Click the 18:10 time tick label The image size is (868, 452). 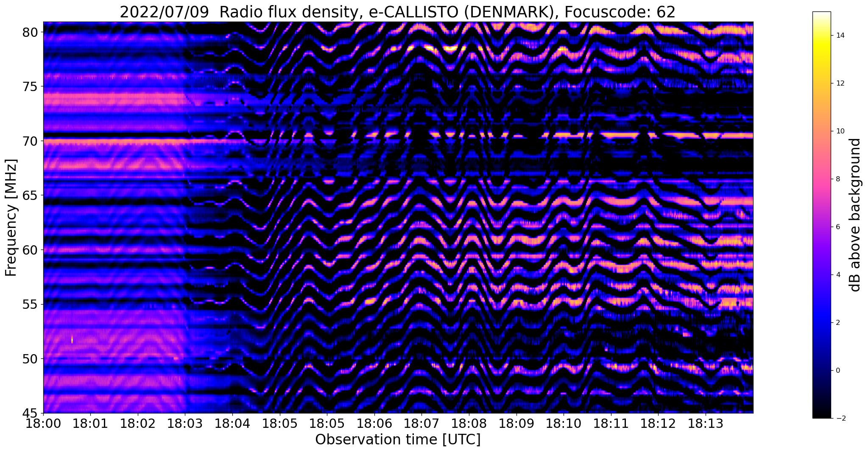click(564, 424)
